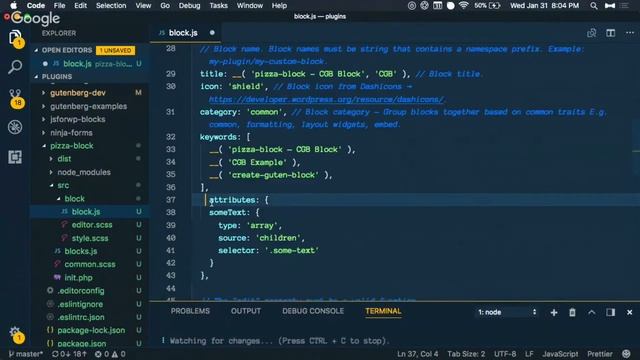
Task: Expand the gutenberg-dev folder
Action: click(78, 93)
